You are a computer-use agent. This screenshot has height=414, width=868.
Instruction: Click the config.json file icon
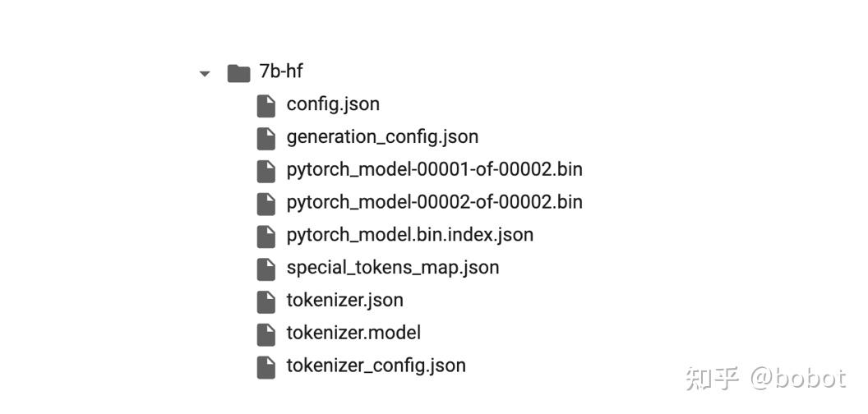click(266, 106)
